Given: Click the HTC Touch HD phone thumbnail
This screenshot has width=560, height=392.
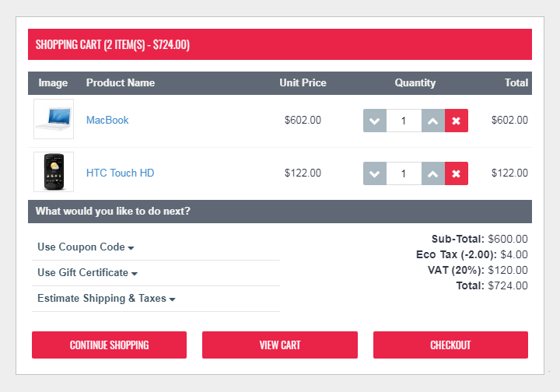Looking at the screenshot, I should click(x=54, y=172).
